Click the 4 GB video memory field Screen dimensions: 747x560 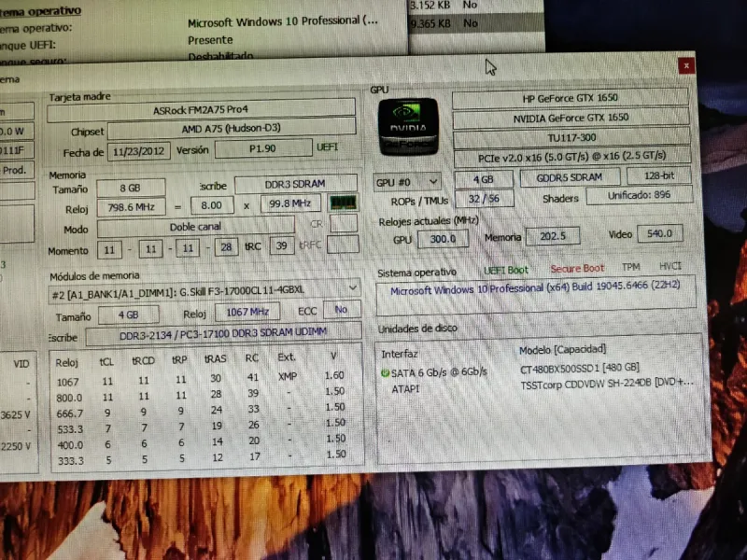(484, 179)
